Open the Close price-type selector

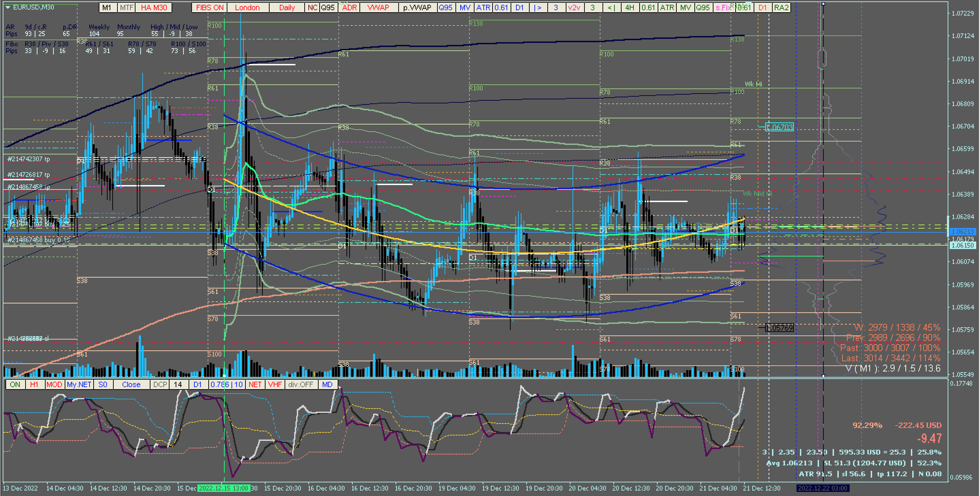point(131,384)
